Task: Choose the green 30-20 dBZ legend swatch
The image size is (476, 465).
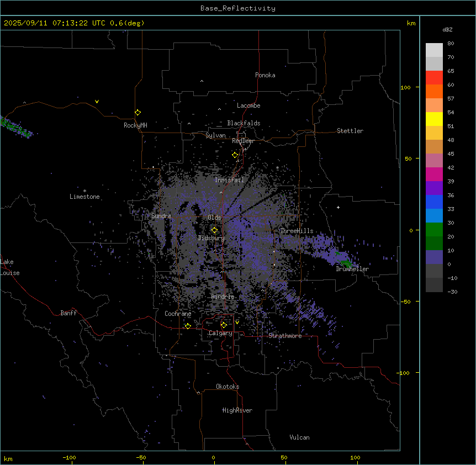Action: pos(434,230)
